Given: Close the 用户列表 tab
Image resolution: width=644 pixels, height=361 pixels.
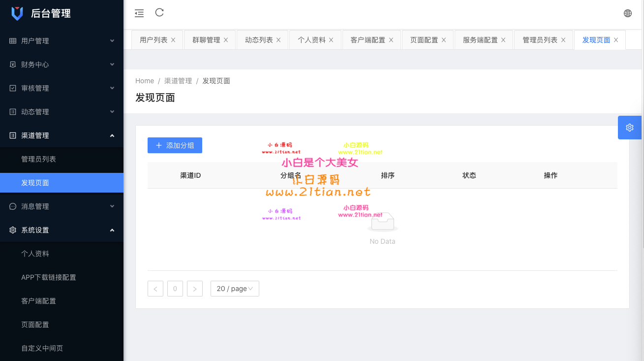Looking at the screenshot, I should [173, 40].
